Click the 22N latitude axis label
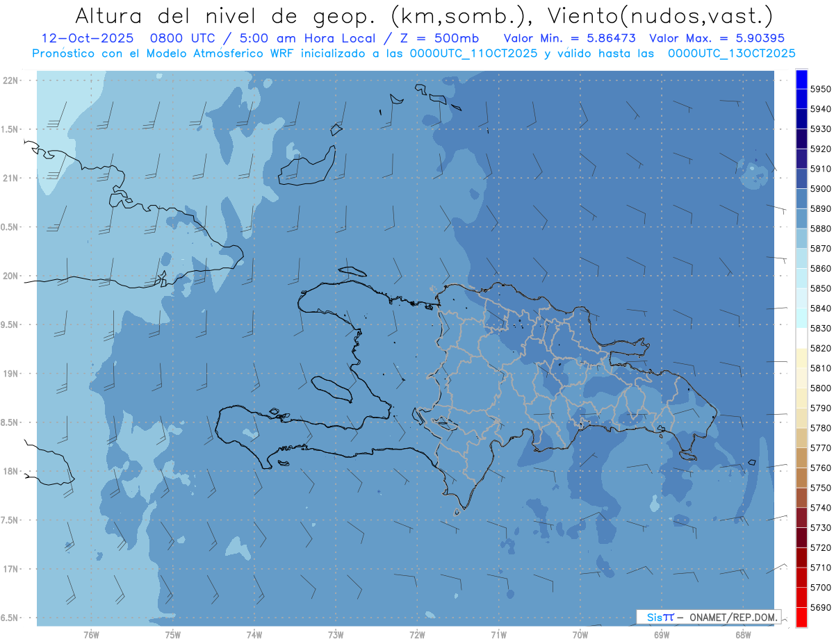This screenshot has height=644, width=834. 11,80
